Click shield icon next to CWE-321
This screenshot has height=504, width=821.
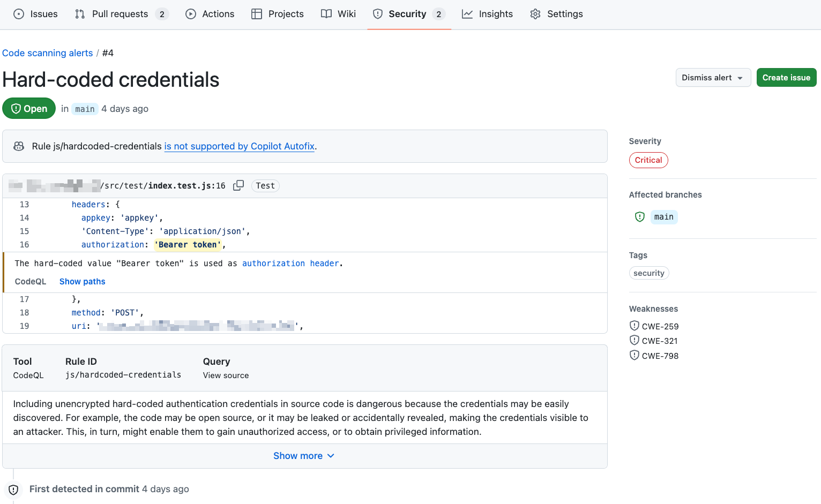pyautogui.click(x=635, y=340)
